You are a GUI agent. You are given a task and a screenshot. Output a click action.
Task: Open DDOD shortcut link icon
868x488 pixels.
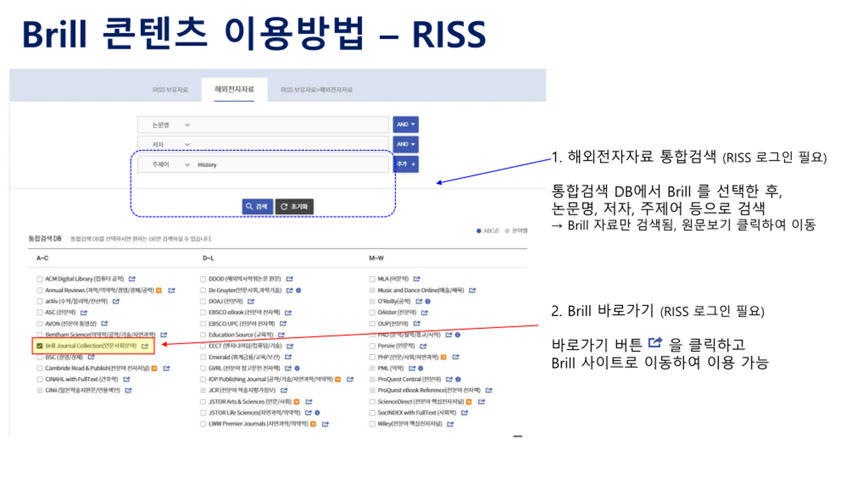coord(290,279)
